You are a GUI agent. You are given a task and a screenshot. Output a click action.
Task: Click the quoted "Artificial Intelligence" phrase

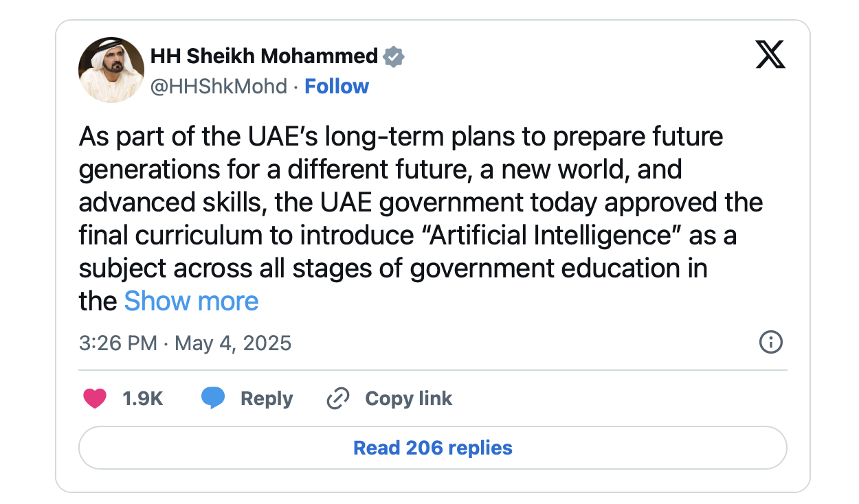point(550,236)
